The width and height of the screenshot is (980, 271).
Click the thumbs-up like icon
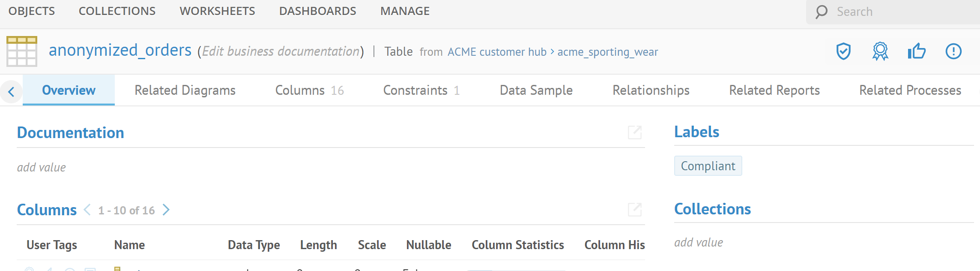[917, 51]
